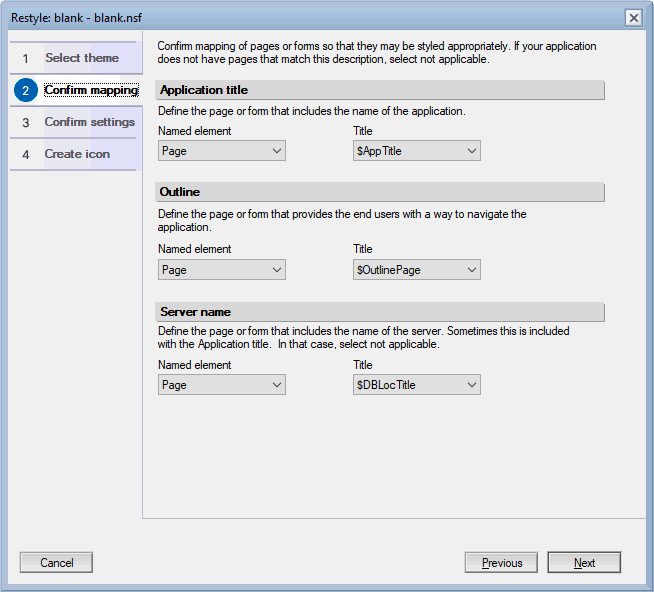Click the Cancel button

point(56,562)
